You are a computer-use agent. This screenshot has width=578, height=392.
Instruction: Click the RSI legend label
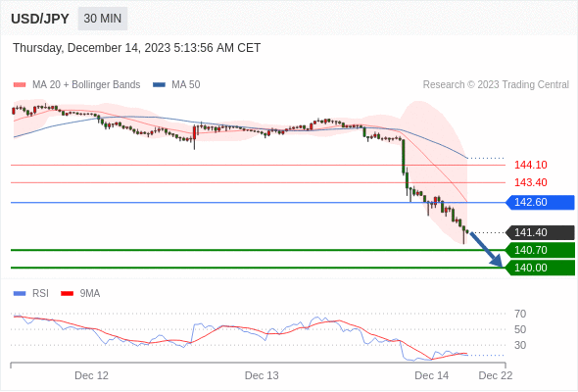click(40, 294)
